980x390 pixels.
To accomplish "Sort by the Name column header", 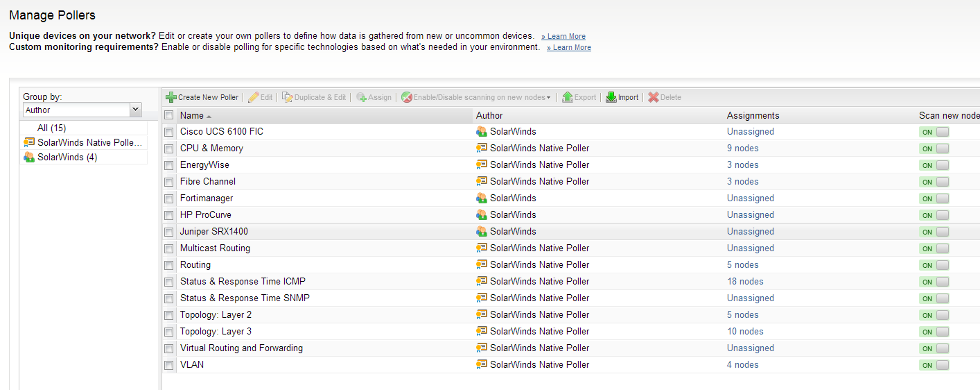I will (x=192, y=115).
